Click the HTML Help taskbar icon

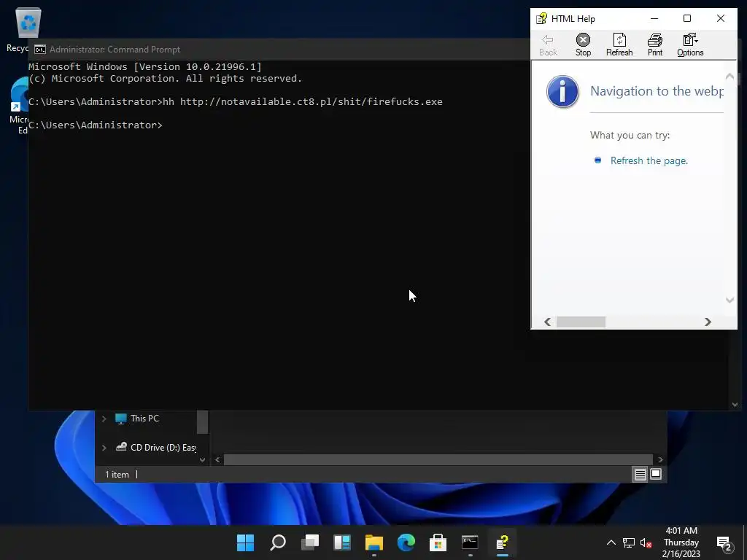pos(502,542)
